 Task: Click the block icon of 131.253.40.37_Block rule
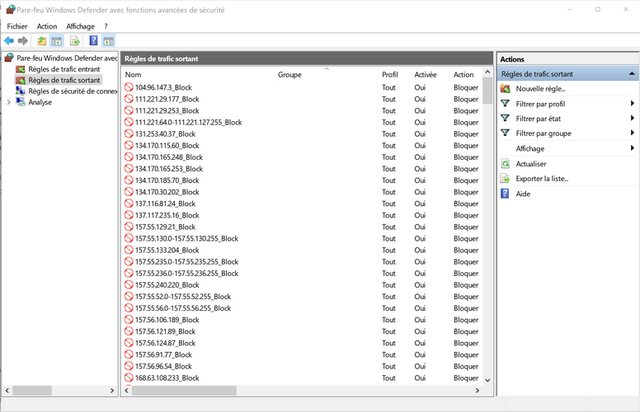(129, 134)
